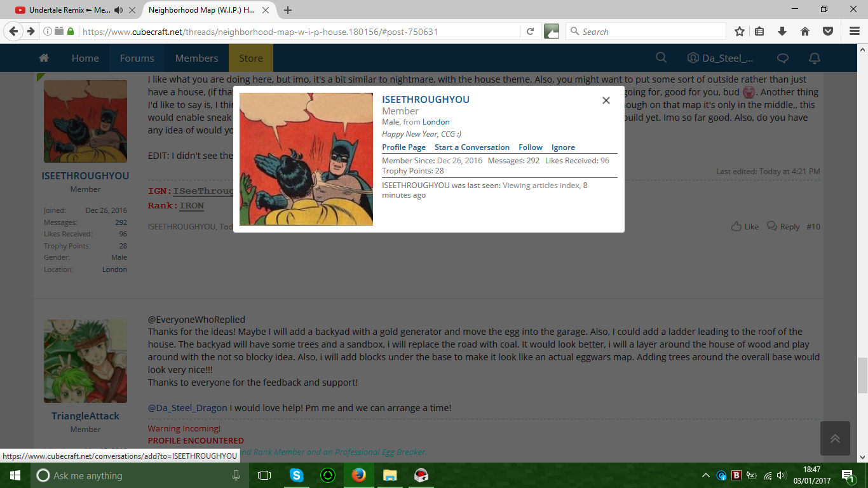
Task: Open the Pocket icon in toolbar
Action: coord(827,31)
